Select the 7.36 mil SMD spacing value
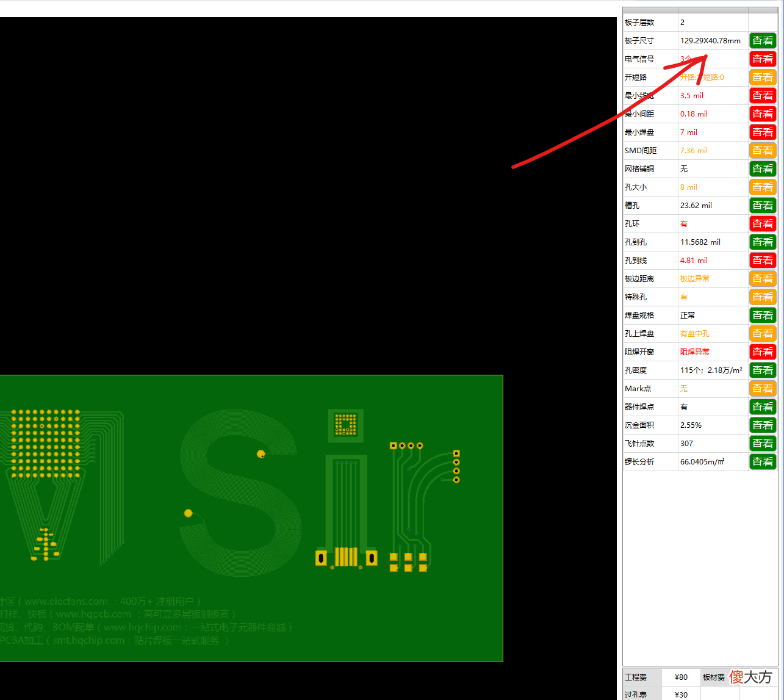Viewport: 784px width, 700px height. (x=694, y=151)
